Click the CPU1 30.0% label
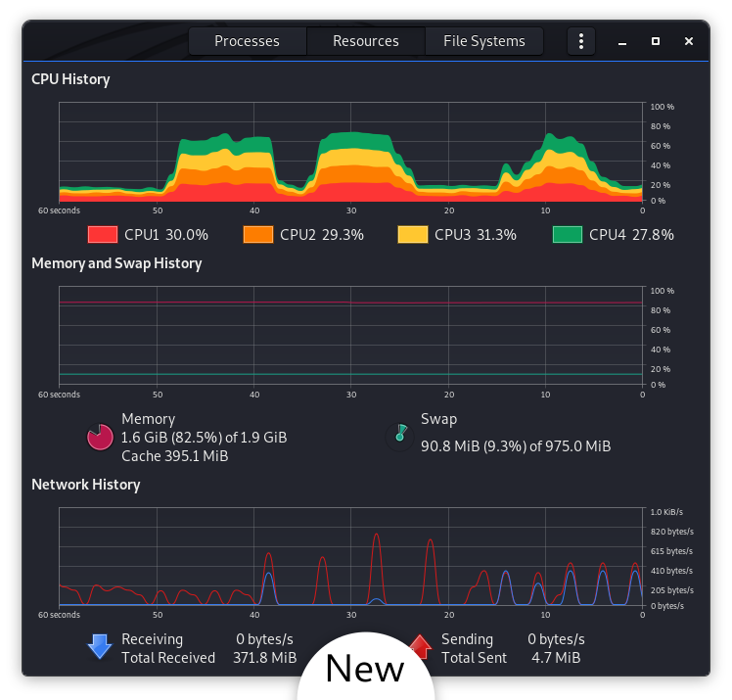 tap(166, 234)
